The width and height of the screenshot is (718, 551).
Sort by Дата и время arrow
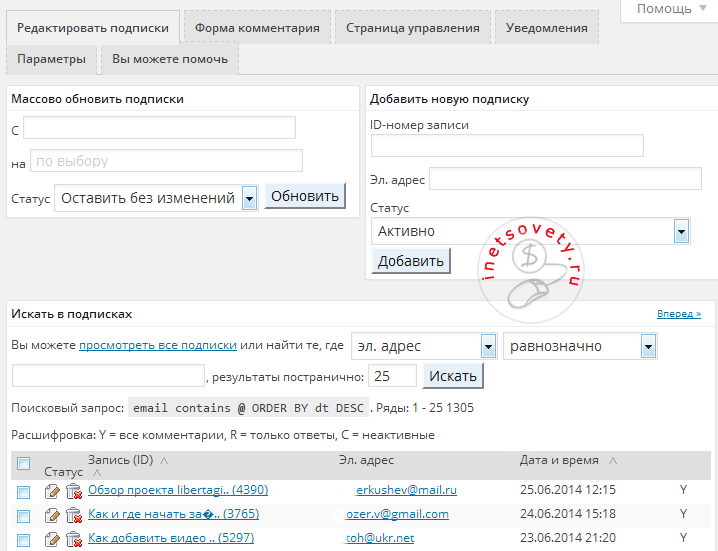pyautogui.click(x=613, y=461)
